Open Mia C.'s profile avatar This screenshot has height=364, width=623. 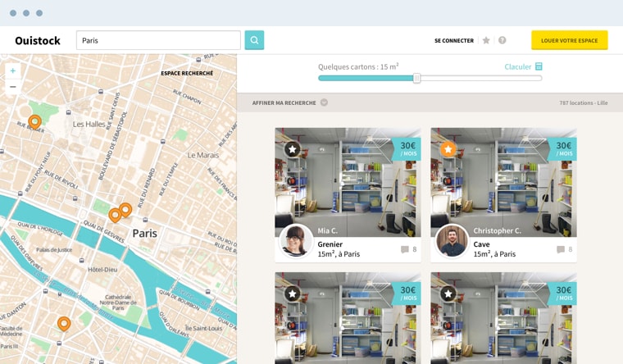[297, 241]
